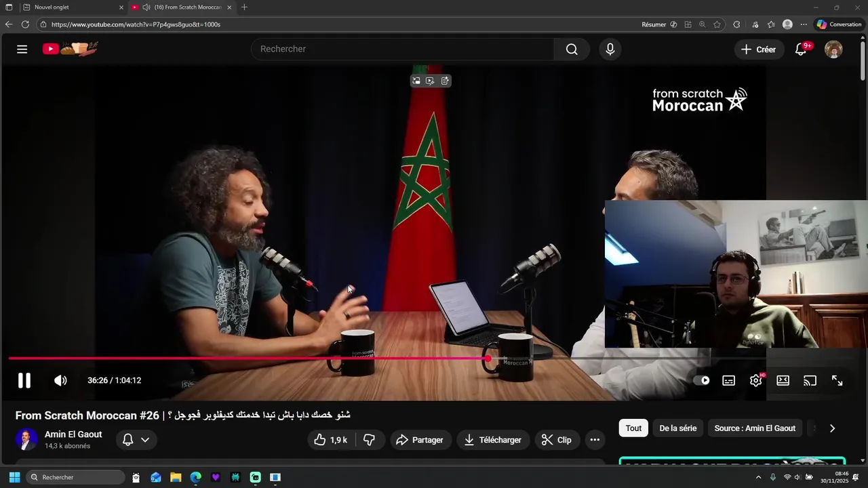The image size is (868, 488).
Task: Expand channel notification bell dropdown
Action: click(136, 440)
